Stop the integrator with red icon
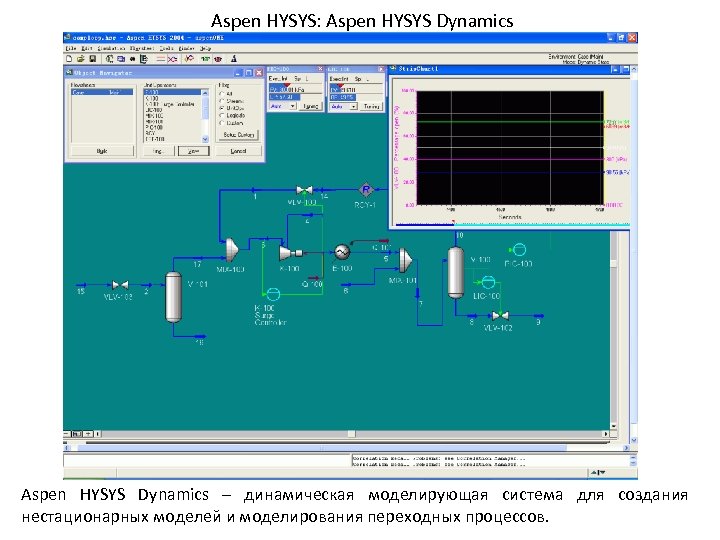The width and height of the screenshot is (720, 540). tap(218, 59)
